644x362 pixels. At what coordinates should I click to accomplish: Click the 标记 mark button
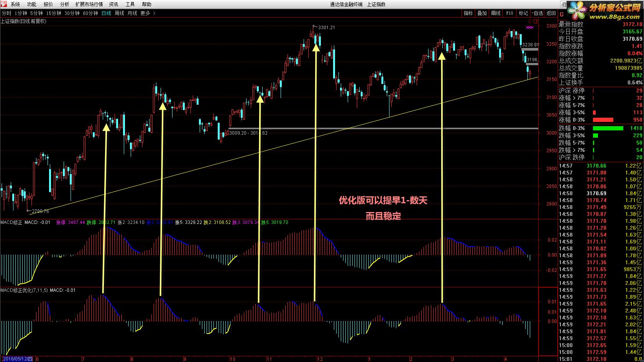[523, 13]
